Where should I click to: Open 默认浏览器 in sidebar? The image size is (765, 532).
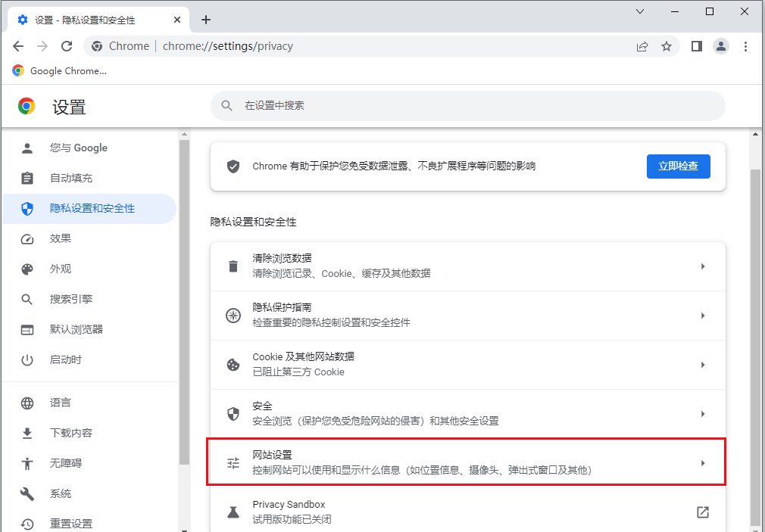[x=89, y=329]
